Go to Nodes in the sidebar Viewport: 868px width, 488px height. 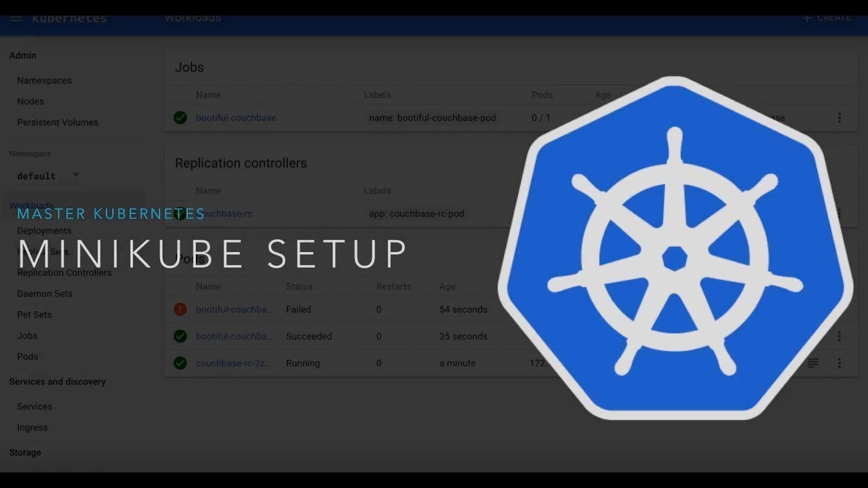[31, 101]
